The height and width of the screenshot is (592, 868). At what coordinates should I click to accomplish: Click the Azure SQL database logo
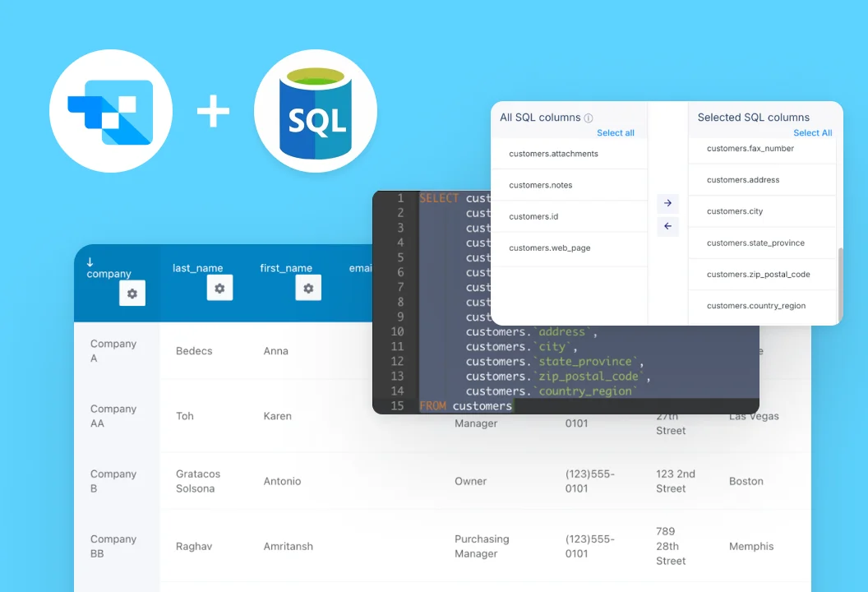(x=316, y=111)
